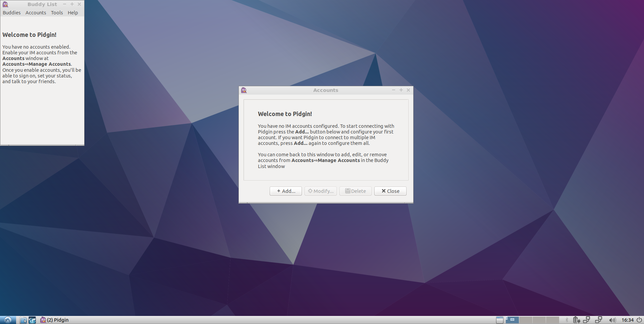Switch to the fourth workspace in pager
644x324 pixels.
point(552,320)
